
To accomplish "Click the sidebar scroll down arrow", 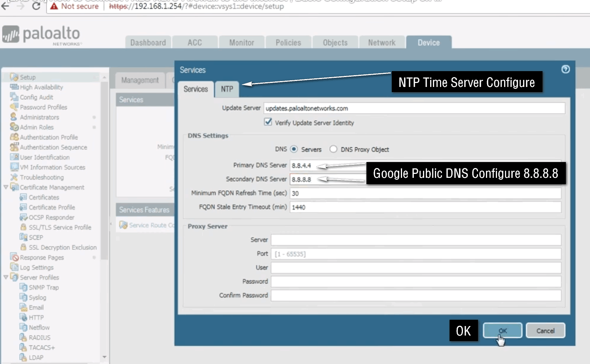I will tap(104, 357).
